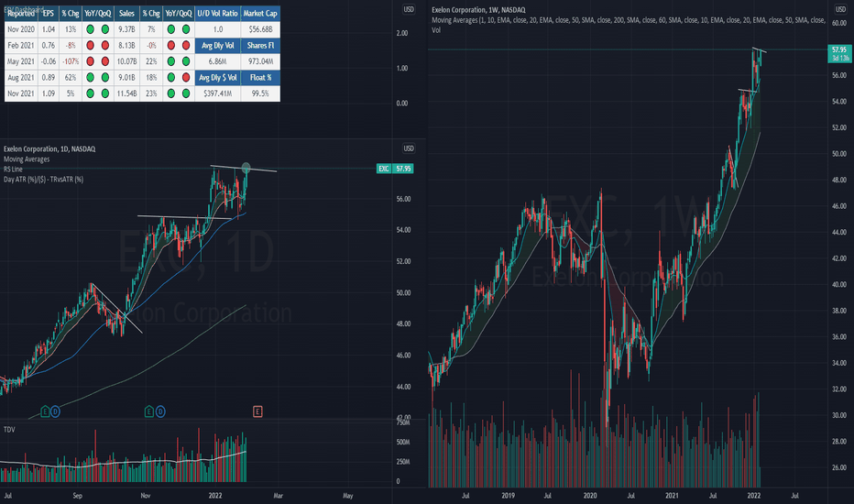Click the 'Reported' table header

[x=21, y=13]
